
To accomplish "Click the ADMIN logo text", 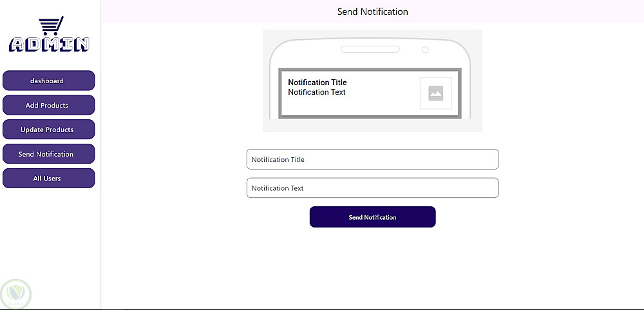I will pyautogui.click(x=50, y=44).
